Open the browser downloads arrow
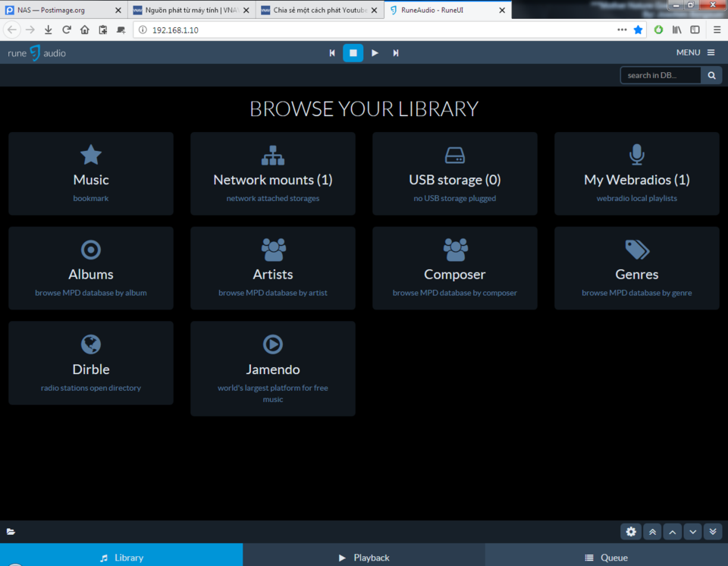This screenshot has height=566, width=728. tap(49, 30)
